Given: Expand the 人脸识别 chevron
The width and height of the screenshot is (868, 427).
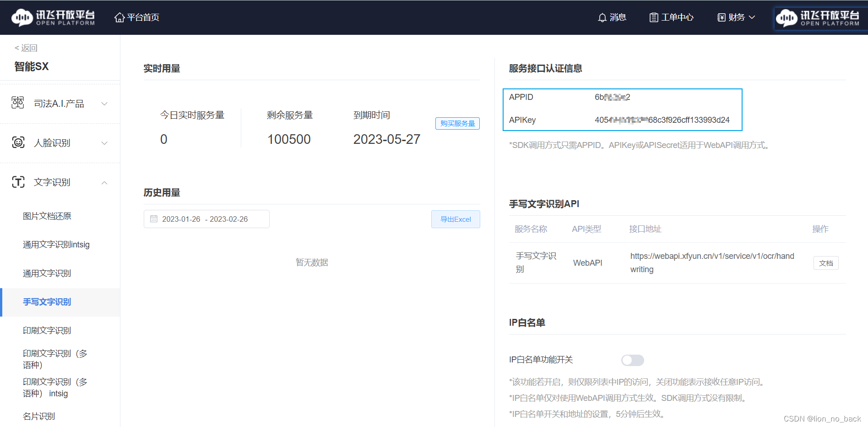Looking at the screenshot, I should pos(104,143).
